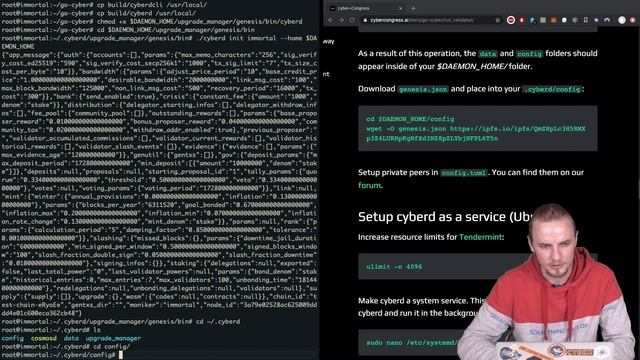Click 'cosmosd' in terminal ls output
This screenshot has width=640, height=360.
click(44, 338)
